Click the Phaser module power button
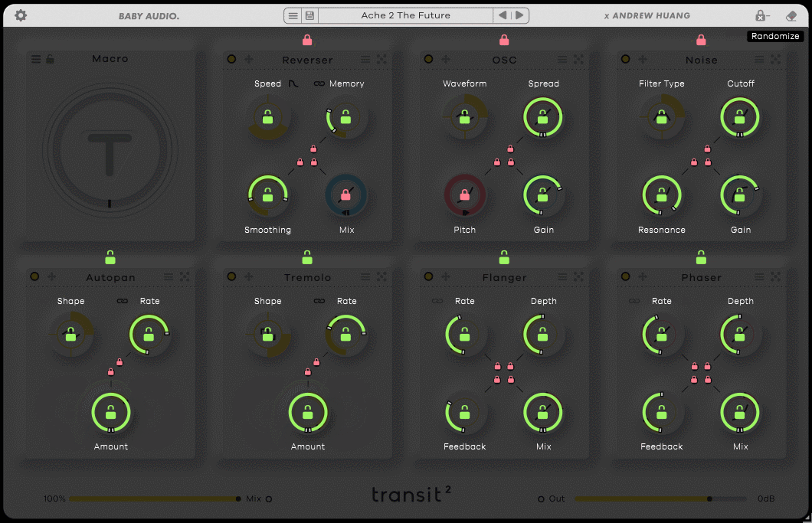 pos(626,276)
